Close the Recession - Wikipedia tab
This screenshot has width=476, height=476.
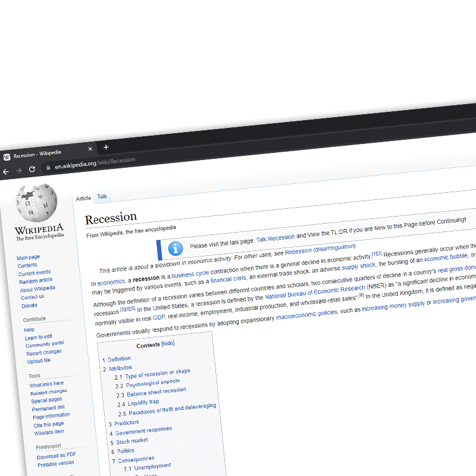[90, 149]
